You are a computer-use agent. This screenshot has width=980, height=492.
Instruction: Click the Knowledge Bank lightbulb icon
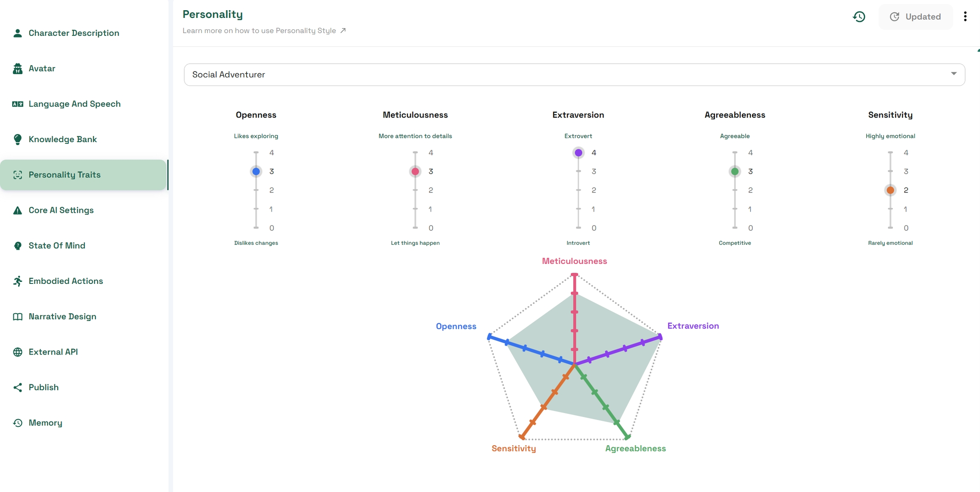tap(17, 139)
